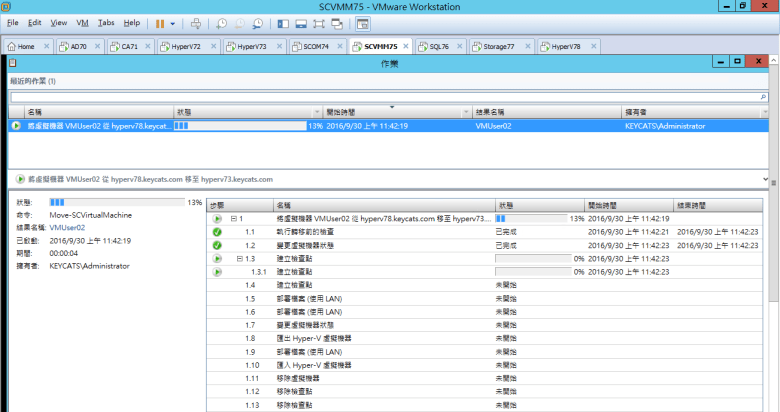Open the power options dropdown arrow beside pause
This screenshot has width=780, height=412.
(x=172, y=22)
